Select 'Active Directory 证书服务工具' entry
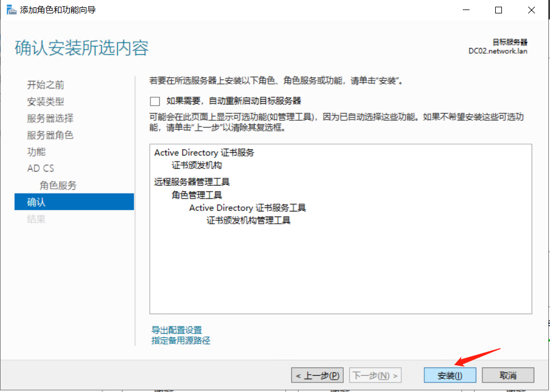Image resolution: width=550 pixels, height=392 pixels. (248, 208)
